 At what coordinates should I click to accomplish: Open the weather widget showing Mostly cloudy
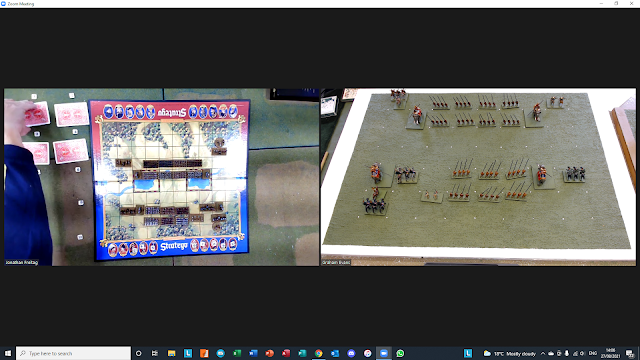pos(509,353)
